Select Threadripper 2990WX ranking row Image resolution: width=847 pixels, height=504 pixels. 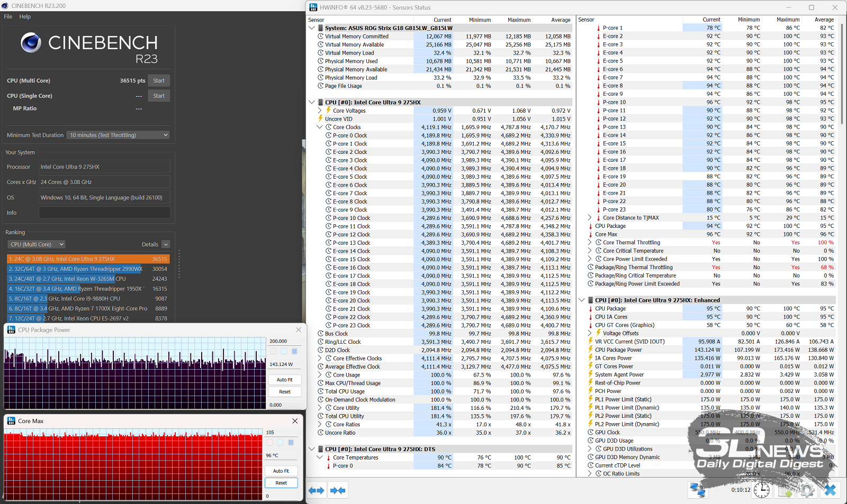click(88, 269)
